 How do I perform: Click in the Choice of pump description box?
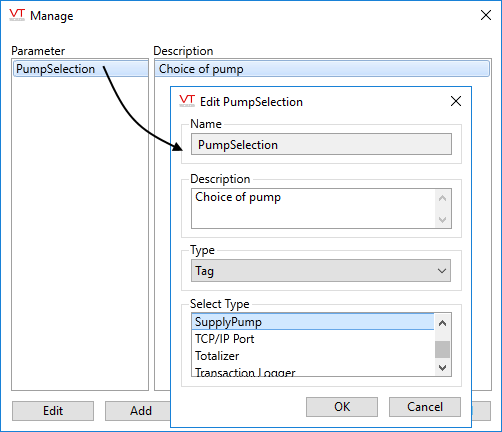pyautogui.click(x=313, y=208)
